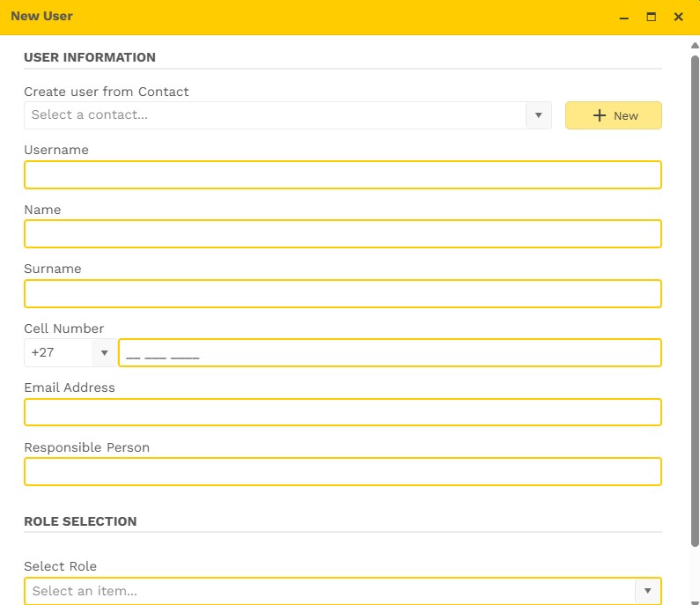This screenshot has height=605, width=700.
Task: Click the New contact button
Action: tap(614, 115)
